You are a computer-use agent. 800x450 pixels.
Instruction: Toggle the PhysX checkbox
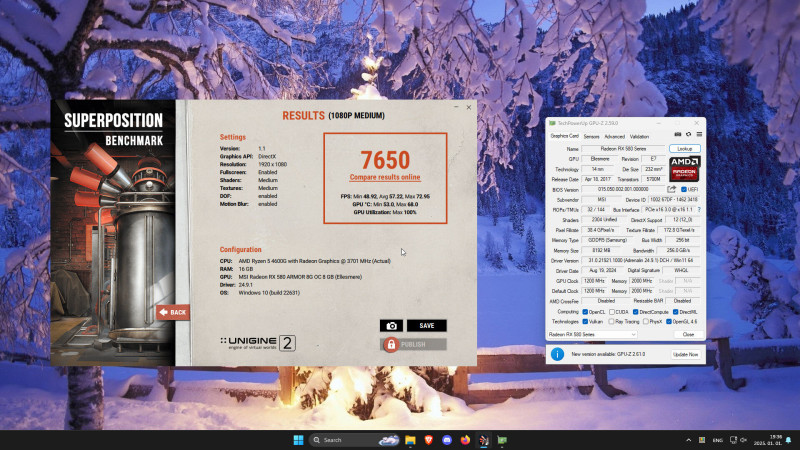[646, 321]
